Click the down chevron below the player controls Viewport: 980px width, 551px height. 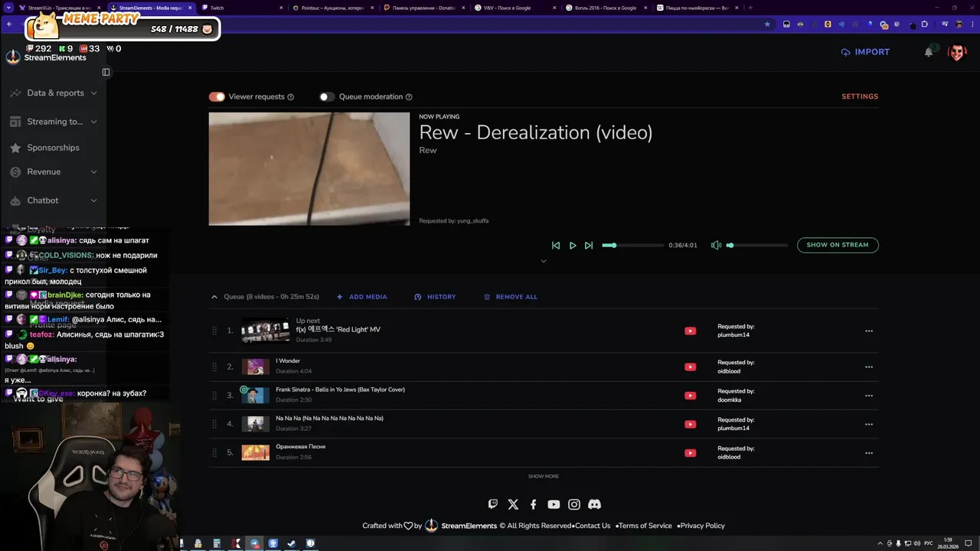point(544,261)
